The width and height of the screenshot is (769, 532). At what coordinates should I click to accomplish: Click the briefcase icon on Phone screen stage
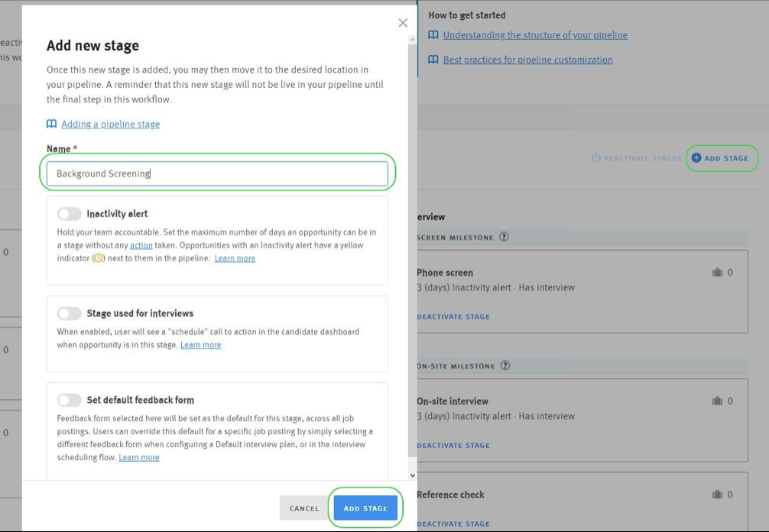click(x=717, y=272)
